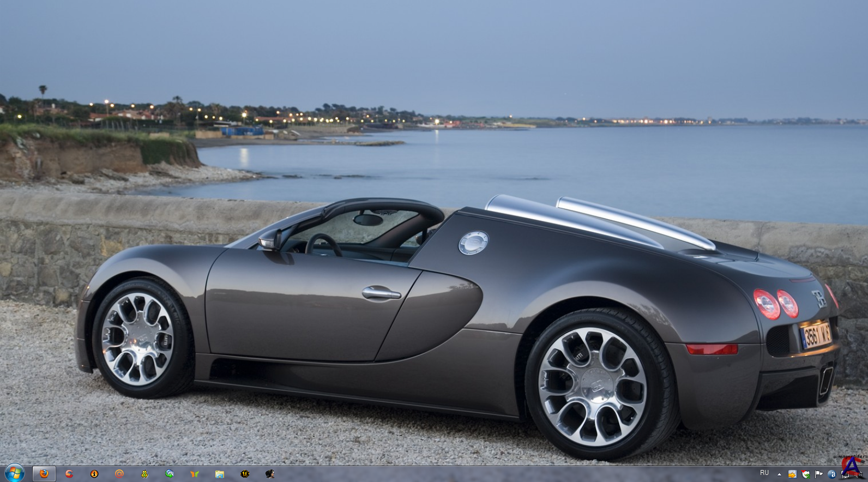
Task: Click the blue round 'a' tray icon
Action: coord(832,474)
